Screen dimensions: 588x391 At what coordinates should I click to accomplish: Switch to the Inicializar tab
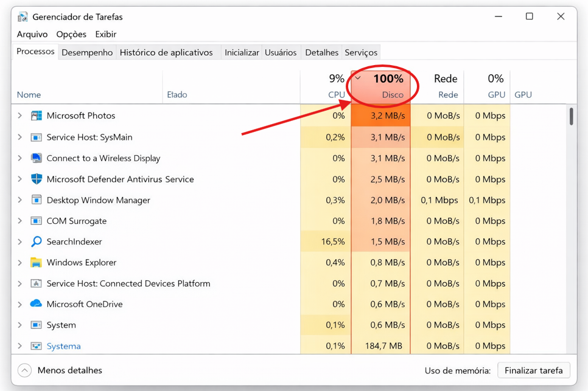click(x=242, y=52)
